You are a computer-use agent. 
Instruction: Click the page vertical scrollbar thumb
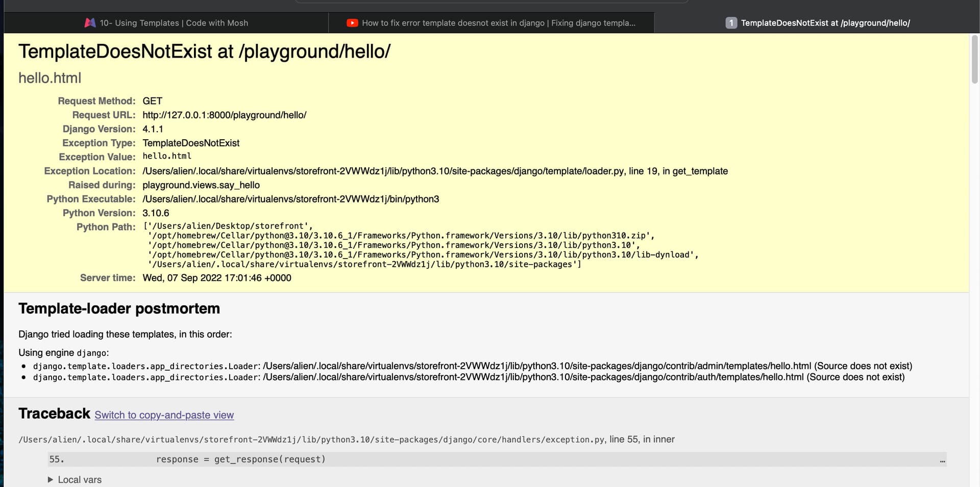tap(974, 59)
